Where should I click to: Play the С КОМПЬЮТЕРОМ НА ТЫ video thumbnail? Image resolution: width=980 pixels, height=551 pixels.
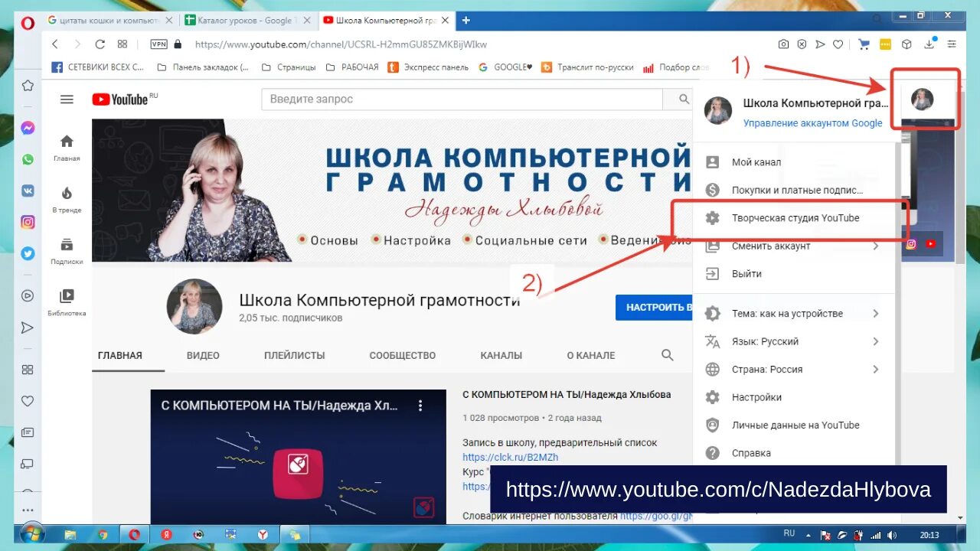click(x=298, y=457)
